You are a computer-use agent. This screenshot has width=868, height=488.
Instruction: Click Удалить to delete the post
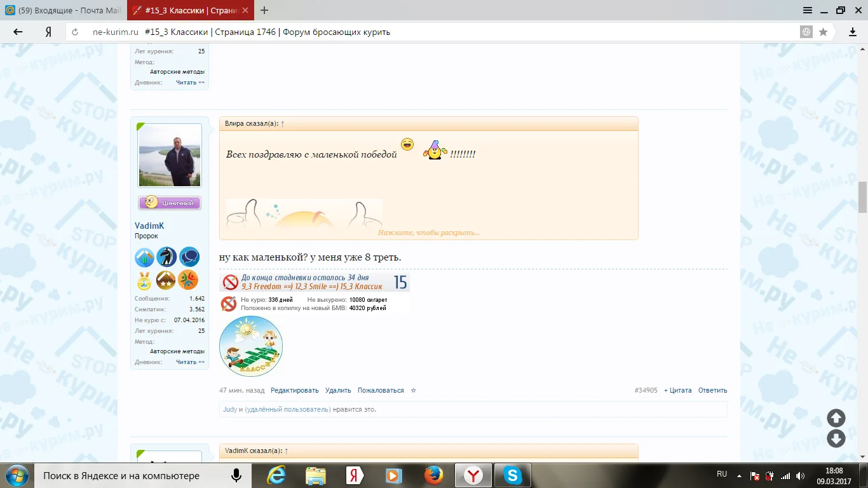(x=338, y=391)
